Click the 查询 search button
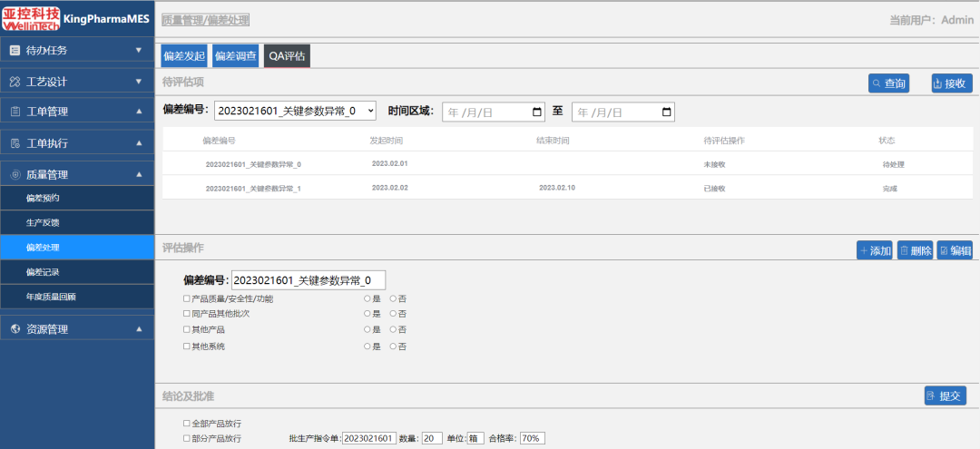Image resolution: width=980 pixels, height=449 pixels. click(888, 83)
